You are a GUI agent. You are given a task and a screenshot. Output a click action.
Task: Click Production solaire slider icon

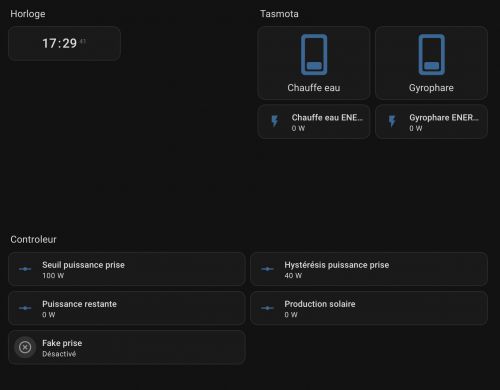point(267,308)
